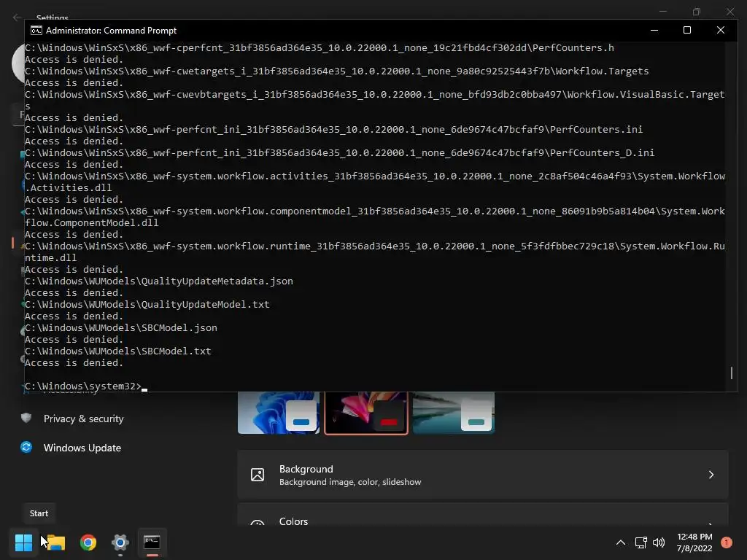The image size is (747, 560).
Task: Click the Background picture icon
Action: coord(258,475)
